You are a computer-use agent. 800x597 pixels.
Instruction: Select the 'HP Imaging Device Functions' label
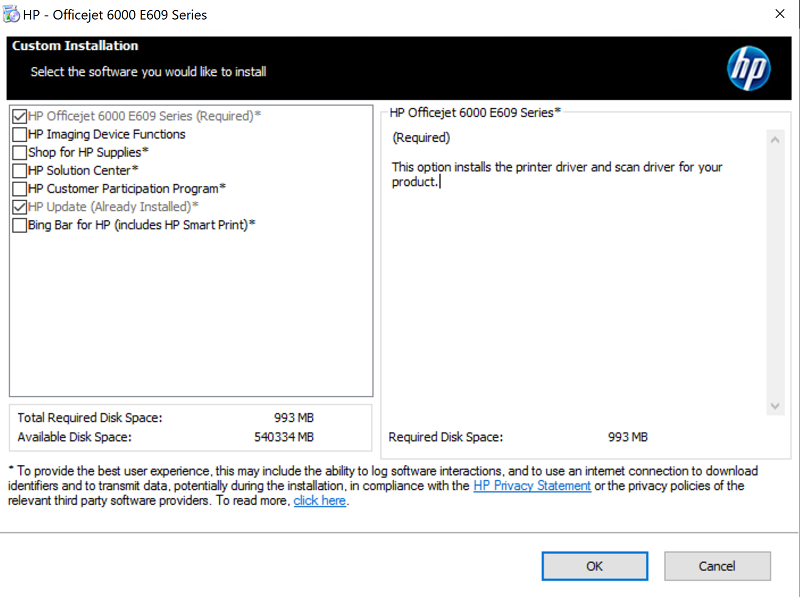point(107,134)
